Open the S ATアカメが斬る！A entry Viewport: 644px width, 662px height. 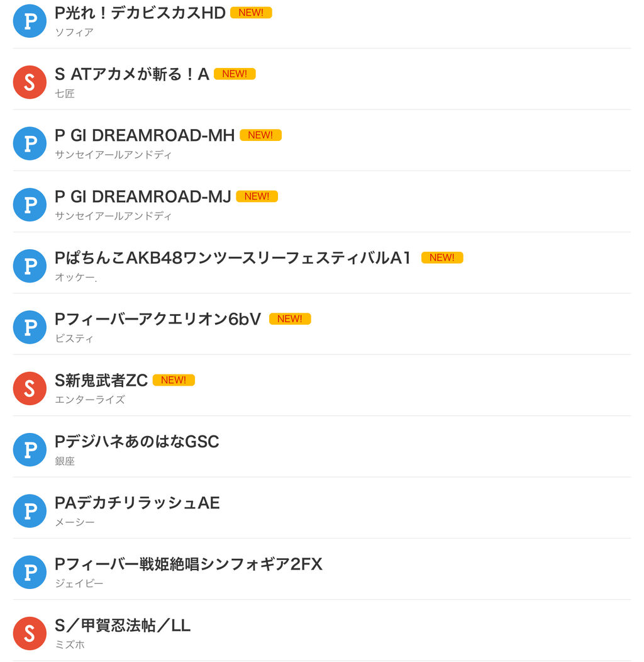pyautogui.click(x=132, y=74)
